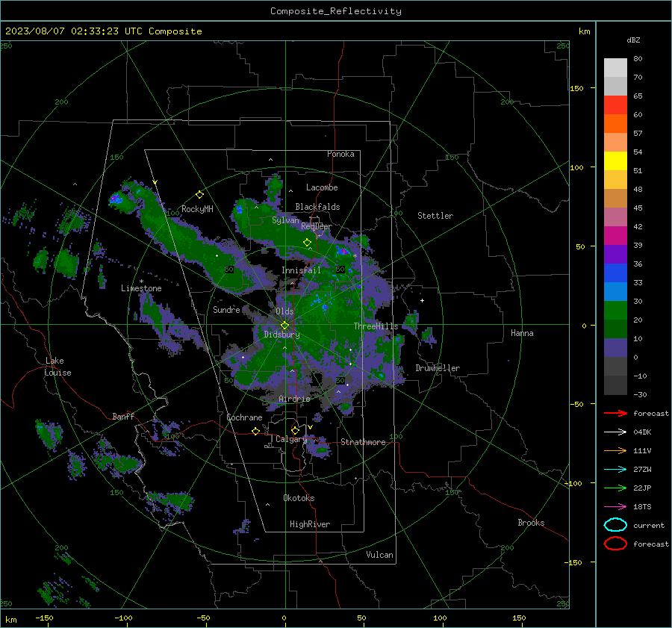Image resolution: width=672 pixels, height=628 pixels.
Task: Click the 'Cochrane' map label
Action: click(x=244, y=417)
